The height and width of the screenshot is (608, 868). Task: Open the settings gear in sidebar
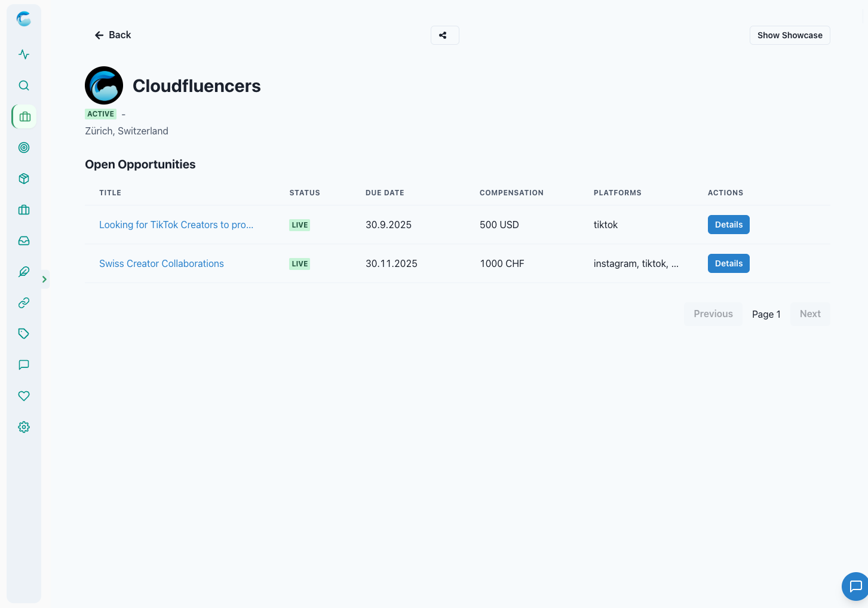tap(24, 427)
